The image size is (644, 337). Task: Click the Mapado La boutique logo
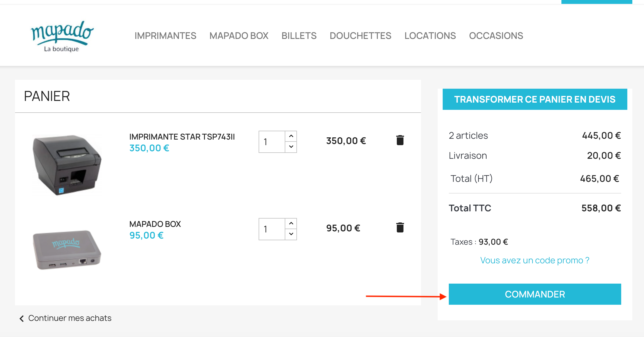point(62,36)
